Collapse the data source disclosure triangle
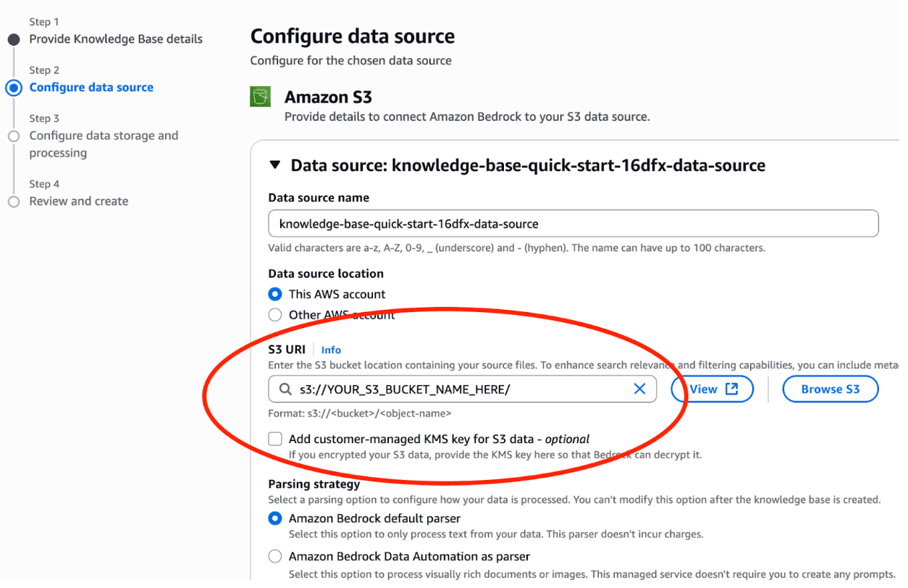The image size is (908, 588). (274, 165)
